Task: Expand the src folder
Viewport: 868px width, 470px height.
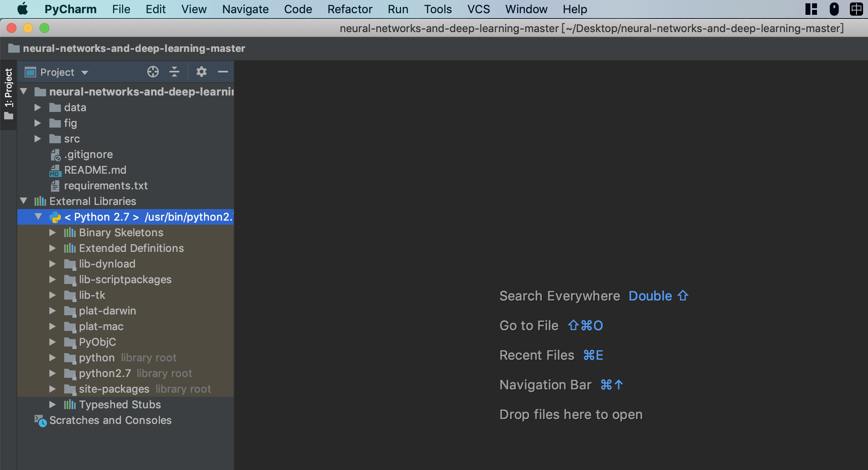Action: pyautogui.click(x=38, y=139)
